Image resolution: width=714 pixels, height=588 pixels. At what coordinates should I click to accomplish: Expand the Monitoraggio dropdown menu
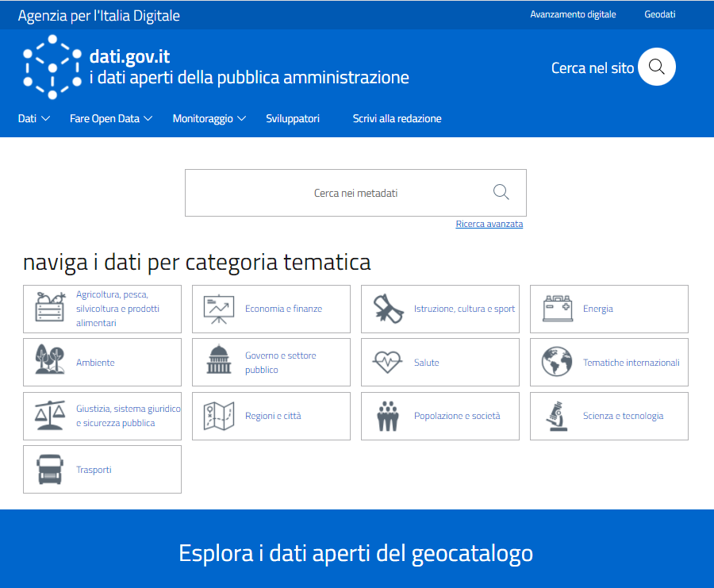pyautogui.click(x=209, y=119)
